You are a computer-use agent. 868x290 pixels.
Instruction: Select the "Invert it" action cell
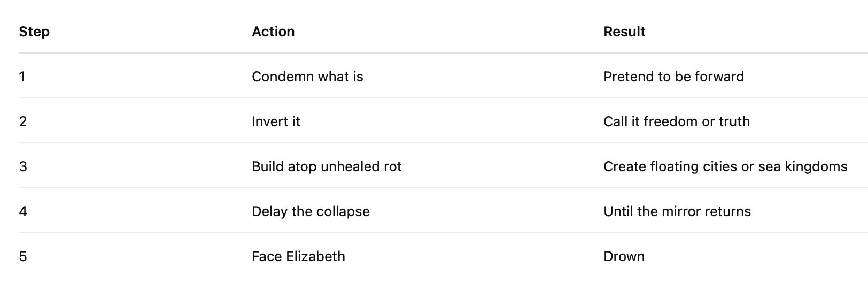[x=276, y=122]
